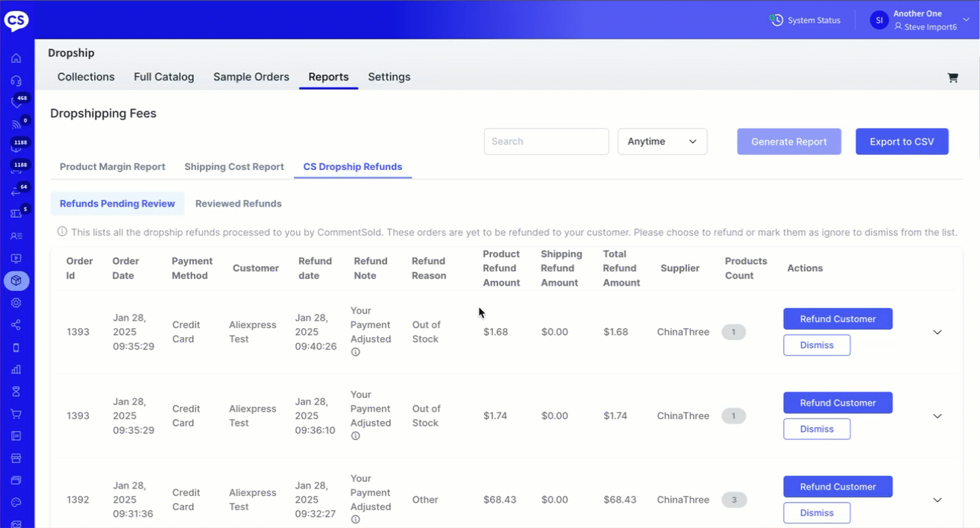Refund Customer for the $1.68 refund
Viewport: 980px width, 528px height.
click(x=838, y=319)
